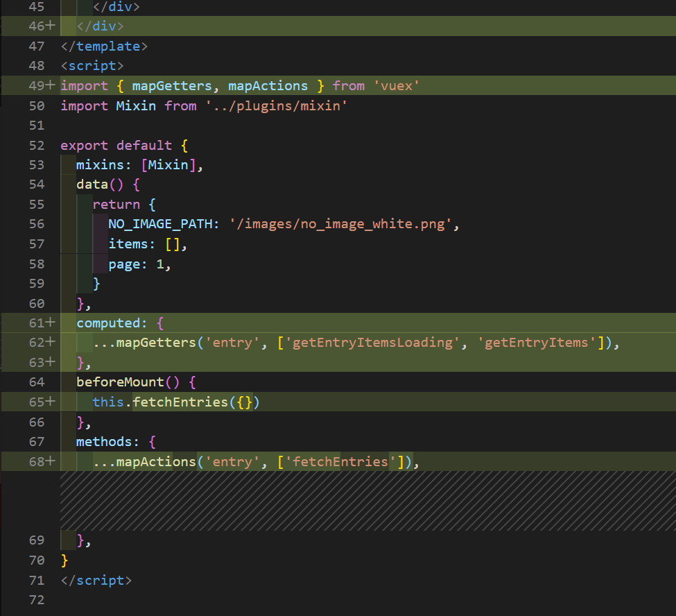Click line number 68 with plus marker
The width and height of the screenshot is (676, 616).
[x=42, y=462]
